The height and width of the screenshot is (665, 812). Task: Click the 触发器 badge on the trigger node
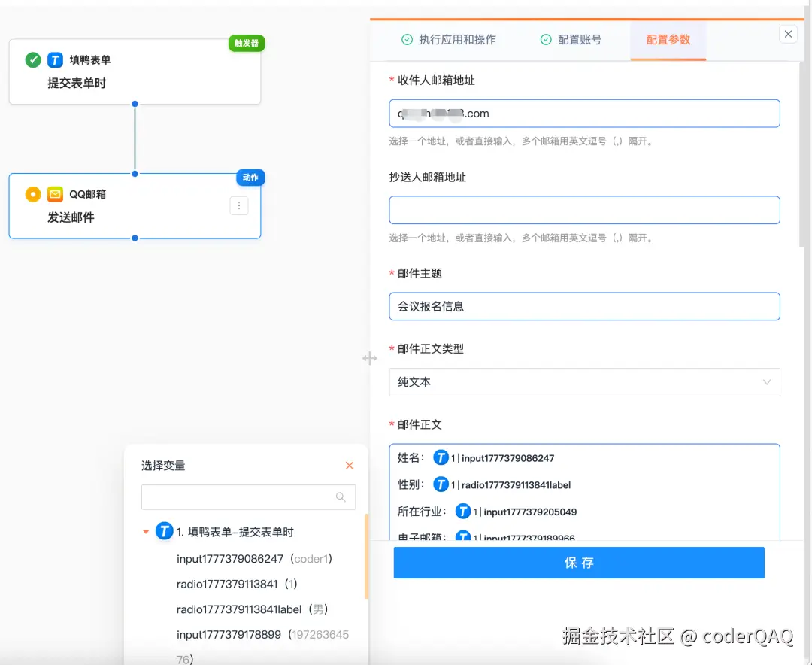[x=247, y=43]
